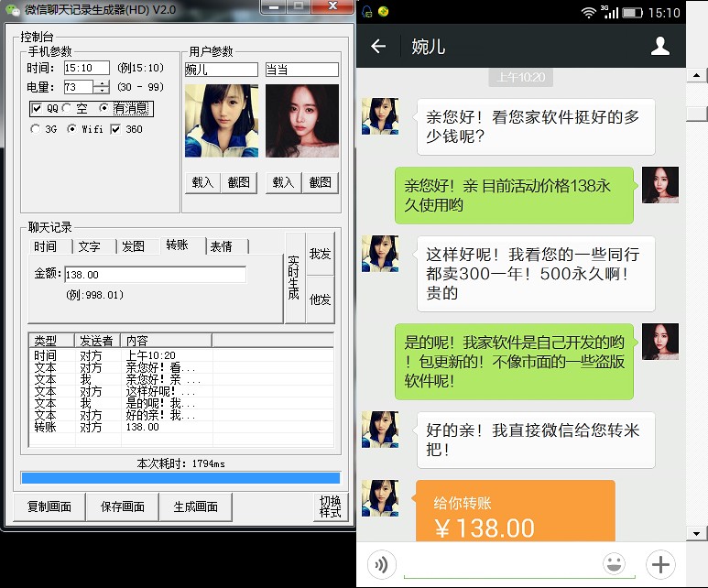This screenshot has width=708, height=588.
Task: Select the row with 这样好呢！...
Action: click(181, 391)
